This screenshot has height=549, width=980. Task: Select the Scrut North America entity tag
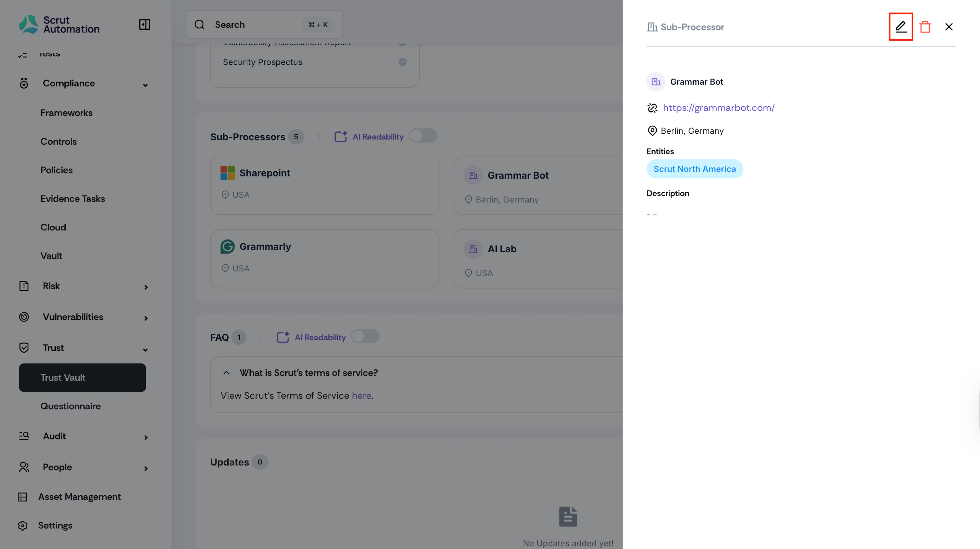tap(695, 169)
